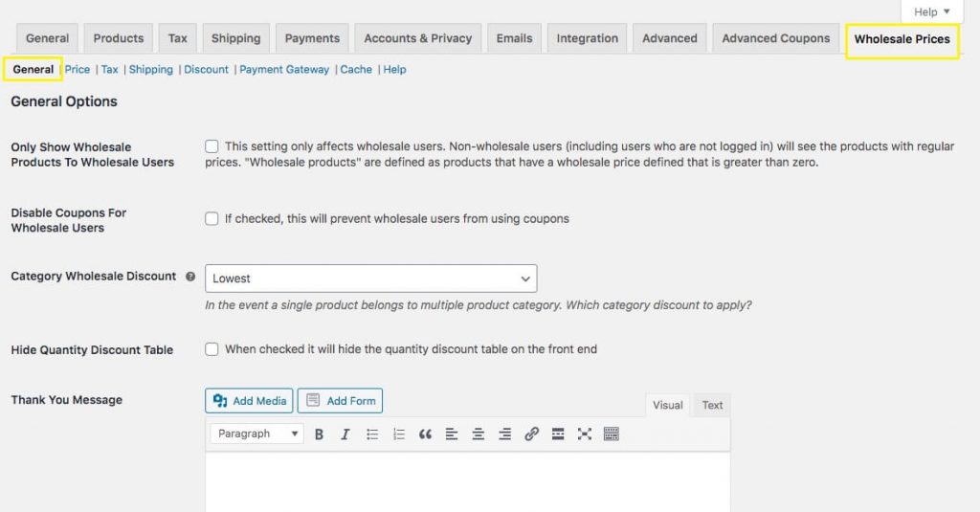
Task: Click the blockquote icon
Action: [x=425, y=434]
